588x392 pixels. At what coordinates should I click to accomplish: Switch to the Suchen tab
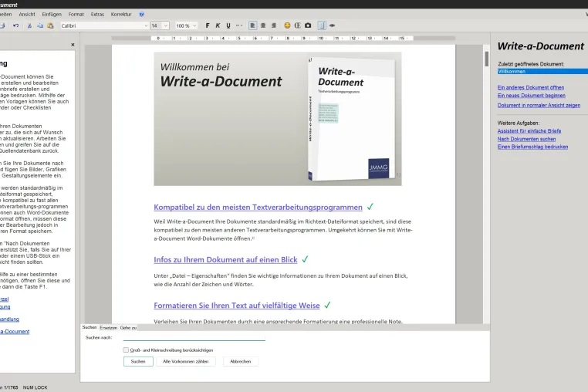[x=90, y=327]
